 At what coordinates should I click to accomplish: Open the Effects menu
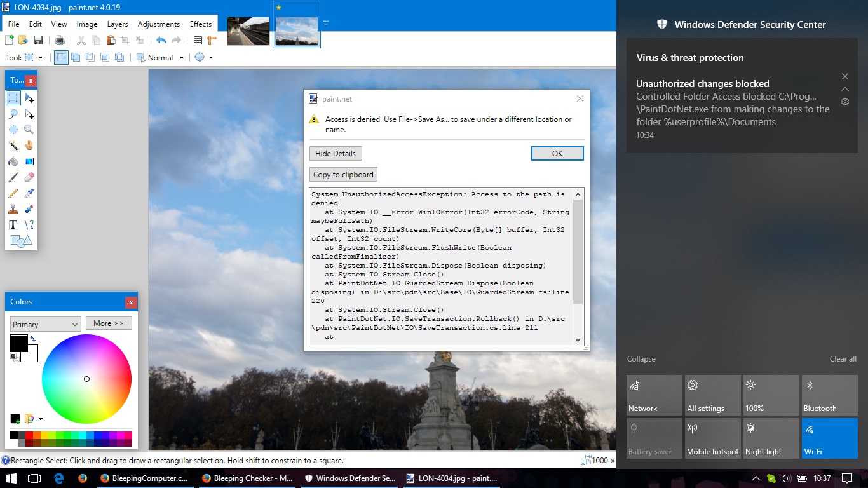point(201,24)
